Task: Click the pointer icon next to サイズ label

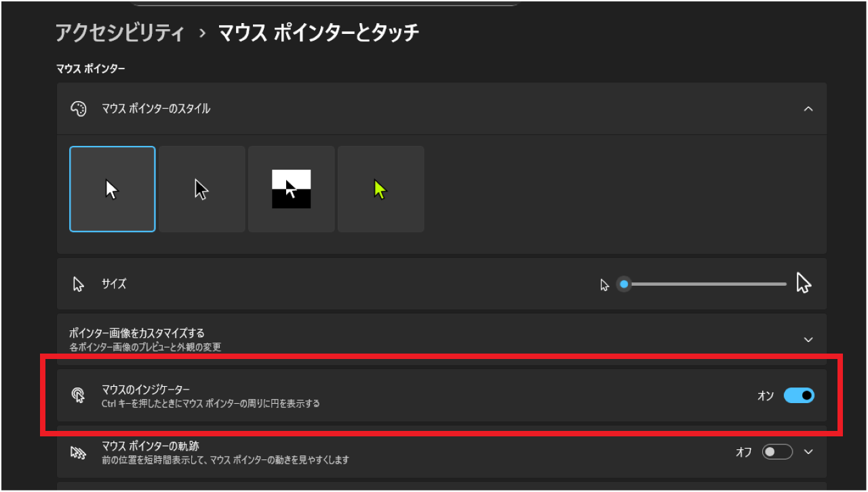Action: click(79, 284)
